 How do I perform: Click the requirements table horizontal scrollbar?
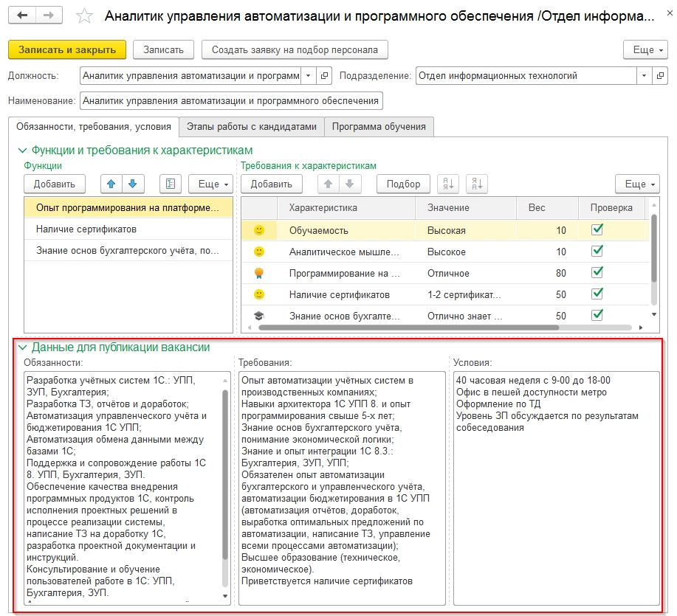pyautogui.click(x=408, y=328)
